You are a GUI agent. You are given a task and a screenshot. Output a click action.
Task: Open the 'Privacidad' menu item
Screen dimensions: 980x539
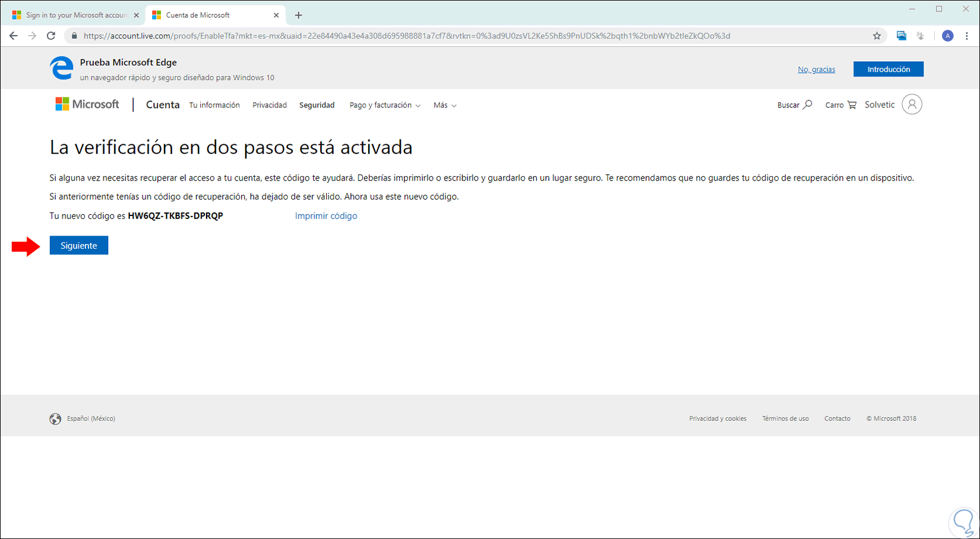click(x=270, y=105)
